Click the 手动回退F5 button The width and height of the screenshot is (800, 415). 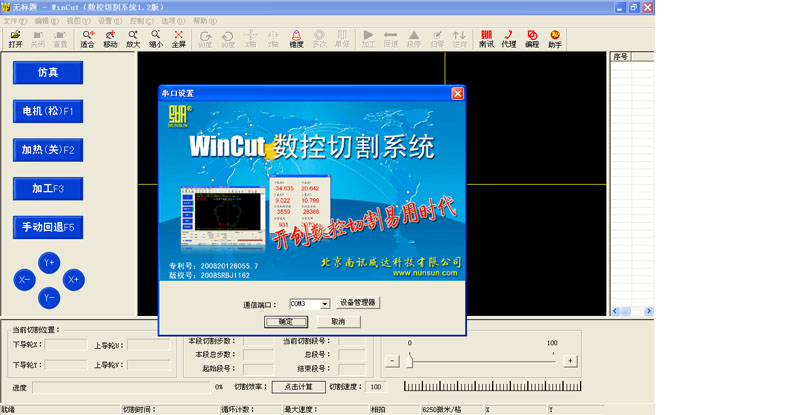[48, 227]
